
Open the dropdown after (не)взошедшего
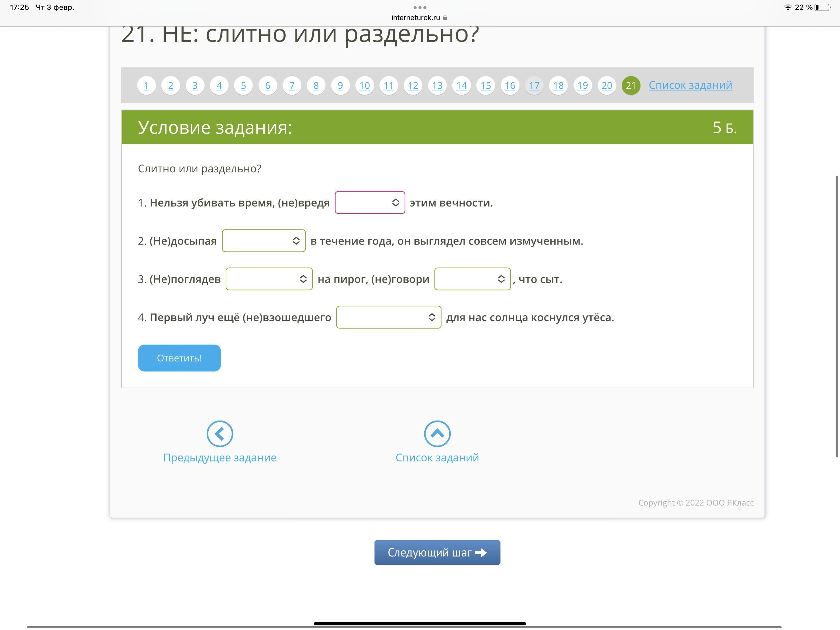(x=388, y=317)
